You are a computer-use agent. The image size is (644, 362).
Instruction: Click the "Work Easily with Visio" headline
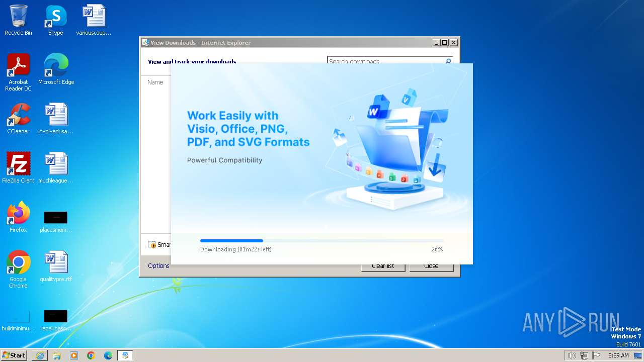[x=248, y=129]
